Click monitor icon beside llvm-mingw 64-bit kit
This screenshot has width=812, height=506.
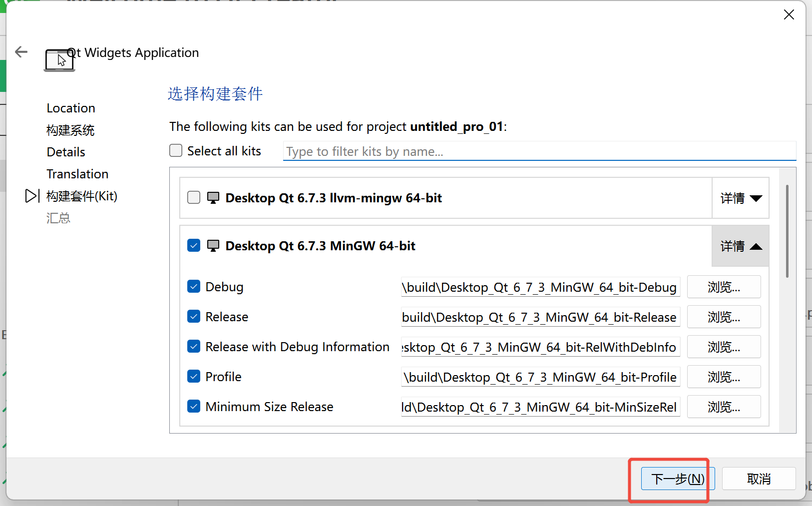click(213, 198)
